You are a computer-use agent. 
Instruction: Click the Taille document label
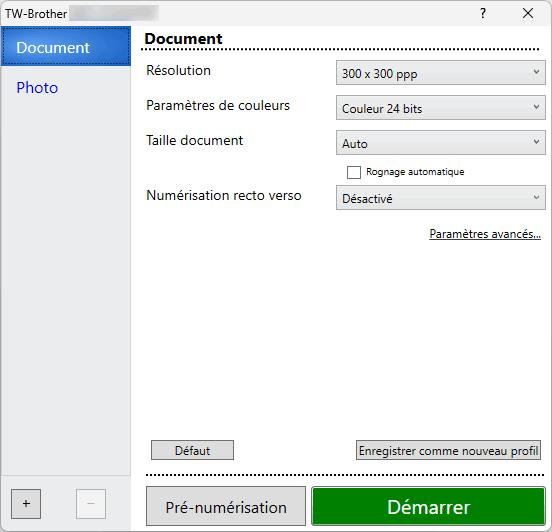194,140
